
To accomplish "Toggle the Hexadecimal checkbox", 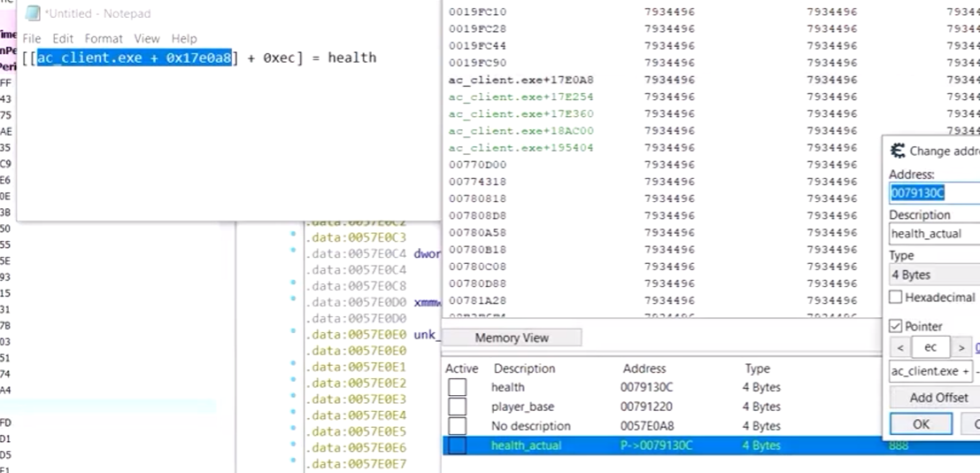I will click(x=896, y=298).
